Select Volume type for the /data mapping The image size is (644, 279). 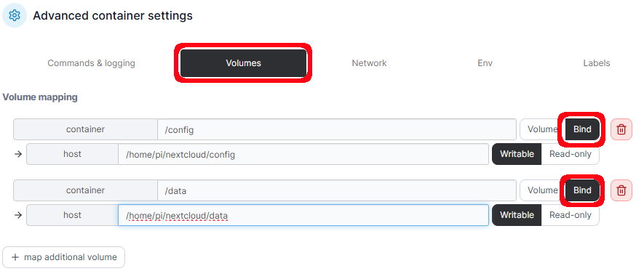pyautogui.click(x=543, y=190)
